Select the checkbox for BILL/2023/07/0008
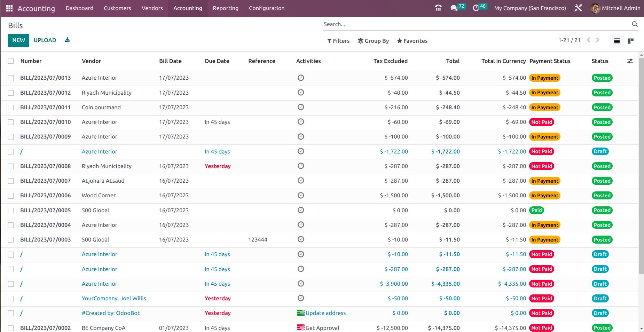Screen dimensions: 644x332 [x=10, y=166]
